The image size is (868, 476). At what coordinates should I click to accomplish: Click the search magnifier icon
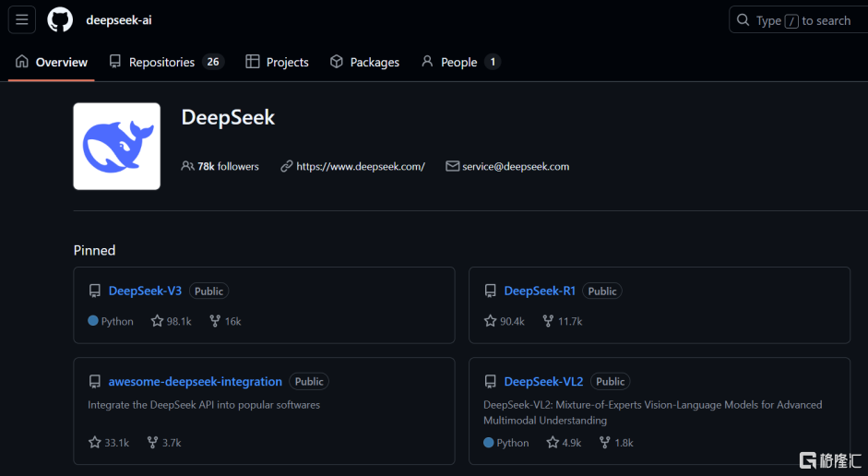click(743, 20)
